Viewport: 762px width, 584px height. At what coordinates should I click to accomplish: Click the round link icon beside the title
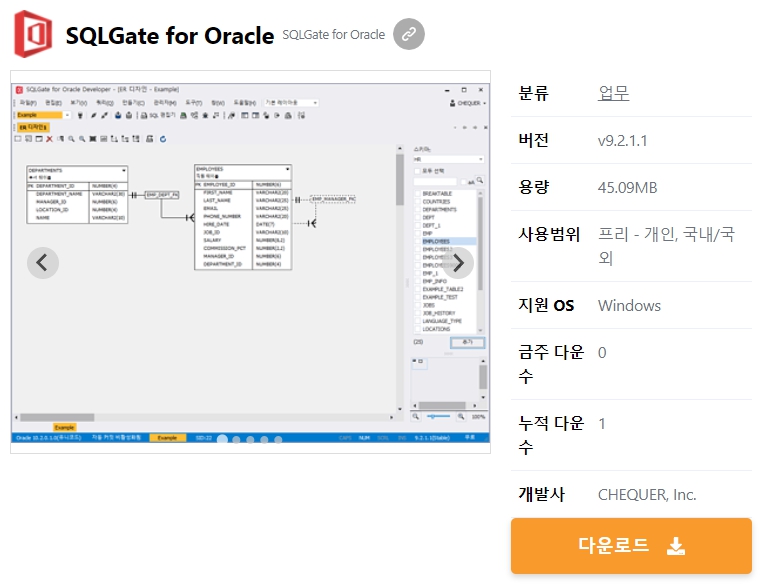tap(409, 34)
